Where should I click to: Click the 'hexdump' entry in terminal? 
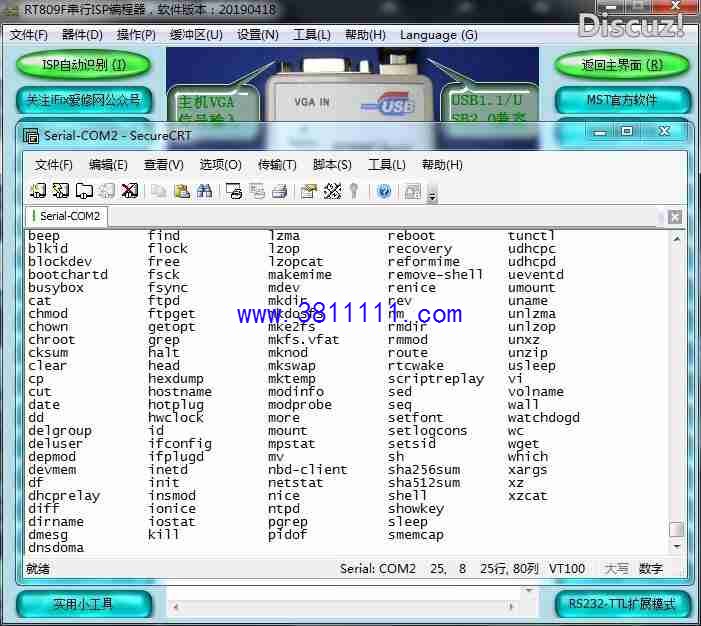click(x=176, y=379)
